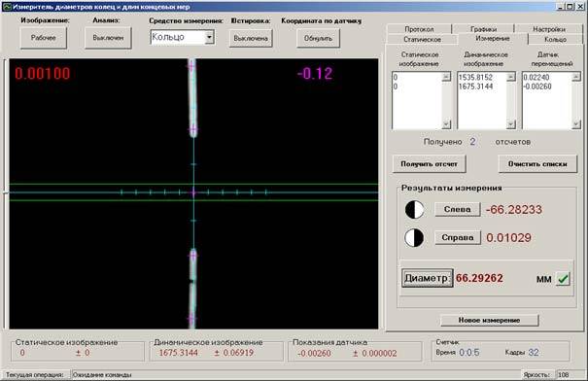Close the window
The height and width of the screenshot is (381, 588).
point(579,7)
